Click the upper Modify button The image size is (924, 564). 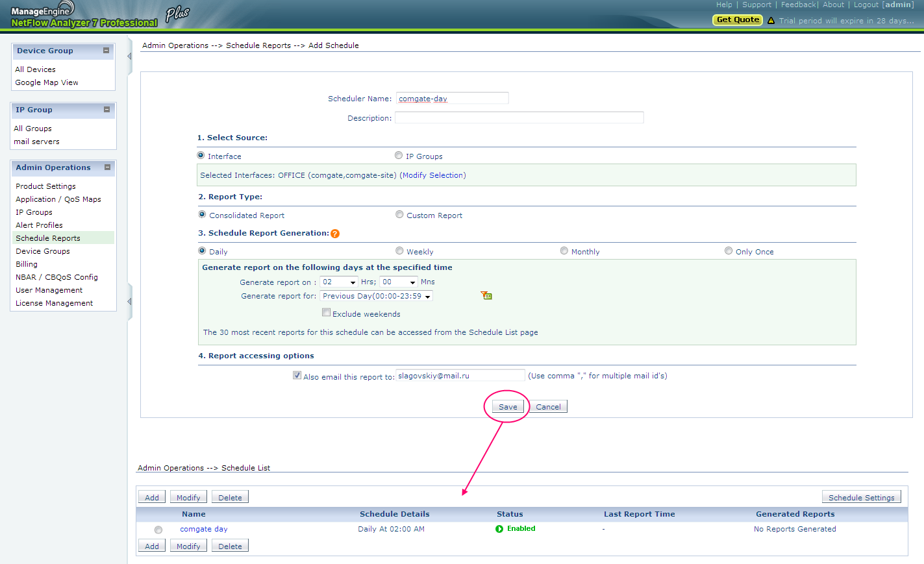[188, 497]
